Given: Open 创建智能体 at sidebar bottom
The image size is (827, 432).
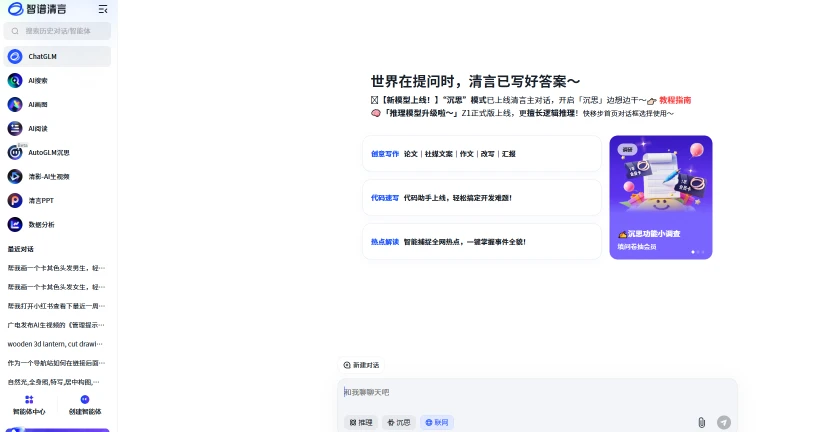Looking at the screenshot, I should 85,405.
